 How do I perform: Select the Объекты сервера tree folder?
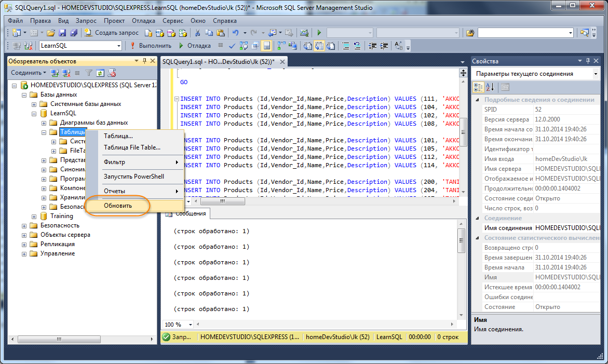coord(65,235)
